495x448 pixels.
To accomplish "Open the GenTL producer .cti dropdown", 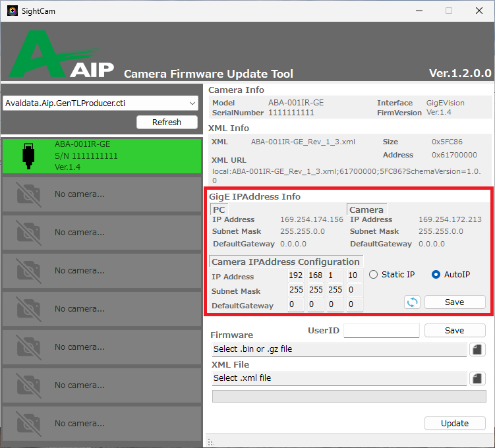I will click(x=100, y=103).
